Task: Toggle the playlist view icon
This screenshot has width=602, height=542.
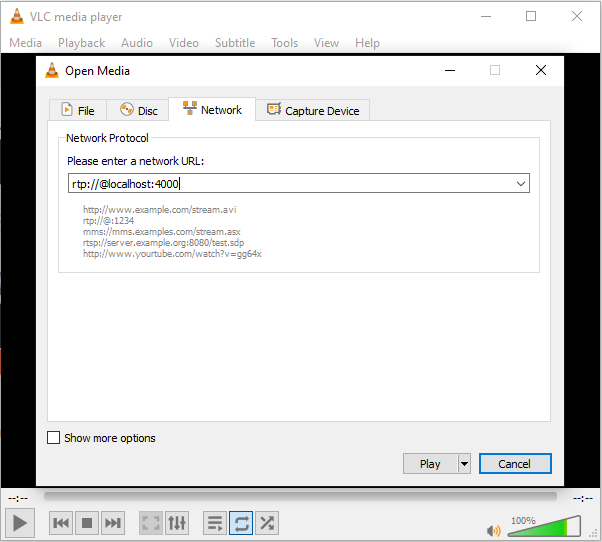Action: point(215,523)
